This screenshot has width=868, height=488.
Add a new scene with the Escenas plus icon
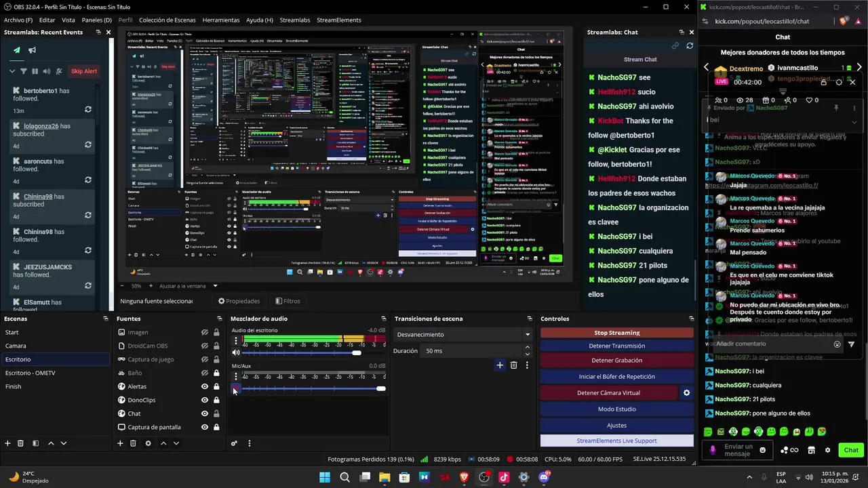tap(7, 443)
